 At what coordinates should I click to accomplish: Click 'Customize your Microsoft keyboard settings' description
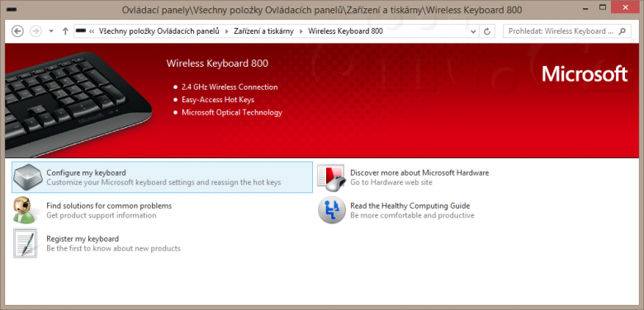(163, 182)
